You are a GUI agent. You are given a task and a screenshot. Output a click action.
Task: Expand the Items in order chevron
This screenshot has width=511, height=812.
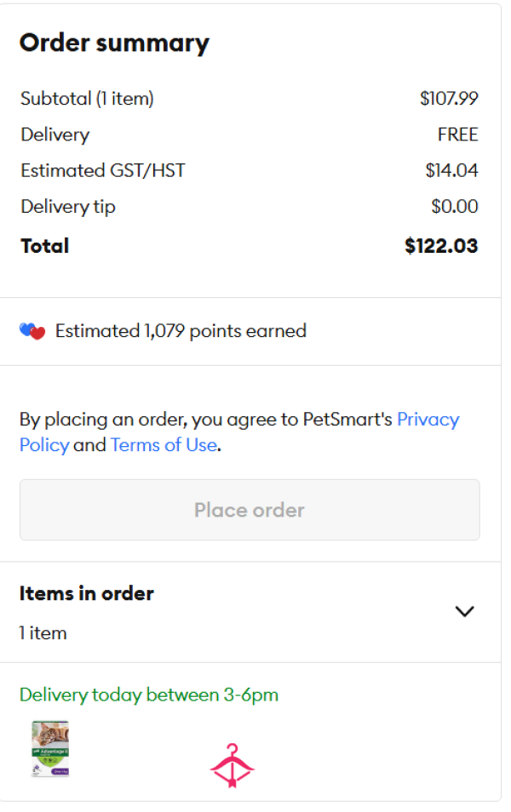(x=464, y=612)
